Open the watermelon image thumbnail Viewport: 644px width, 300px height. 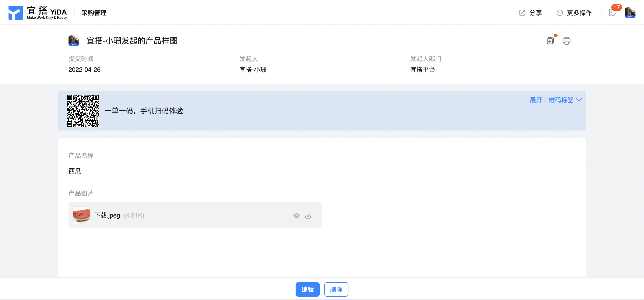(82, 215)
